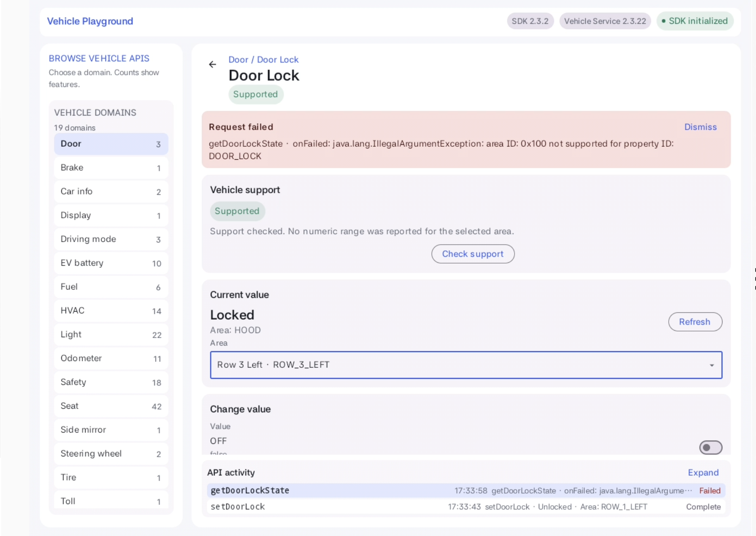Select the failed getDoorLockState activity row
The width and height of the screenshot is (756, 536).
click(x=466, y=491)
